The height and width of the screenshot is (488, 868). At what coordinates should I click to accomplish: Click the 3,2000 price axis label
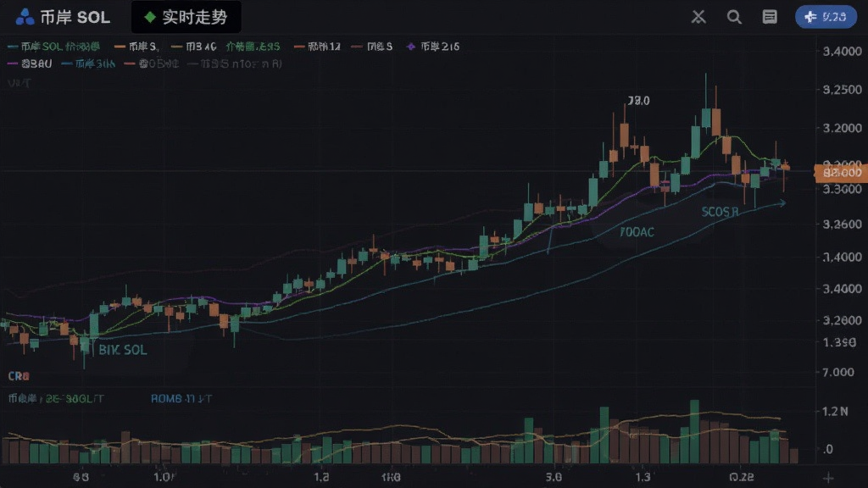tap(842, 128)
